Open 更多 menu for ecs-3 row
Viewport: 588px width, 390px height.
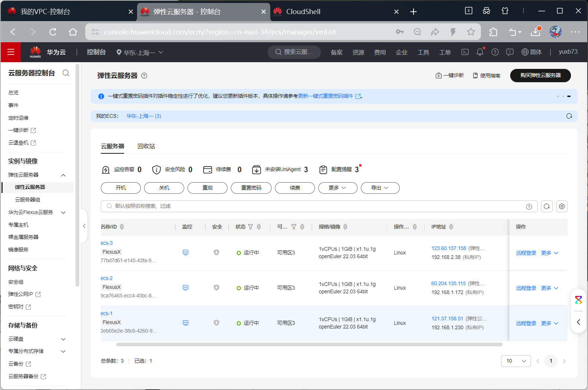(x=549, y=253)
